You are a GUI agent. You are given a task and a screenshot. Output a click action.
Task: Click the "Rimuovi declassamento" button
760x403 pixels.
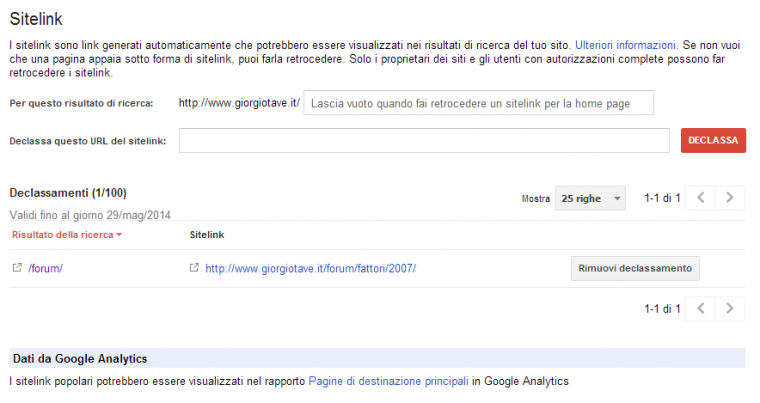(x=635, y=268)
